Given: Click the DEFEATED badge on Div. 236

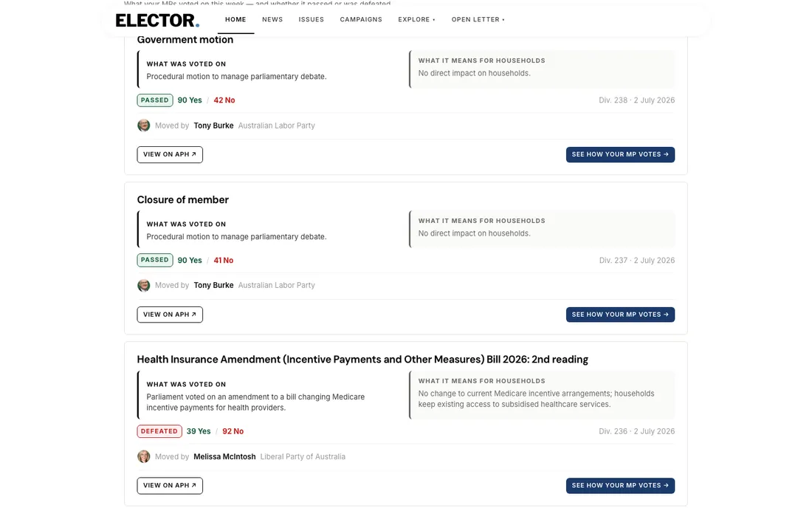Looking at the screenshot, I should [x=159, y=431].
